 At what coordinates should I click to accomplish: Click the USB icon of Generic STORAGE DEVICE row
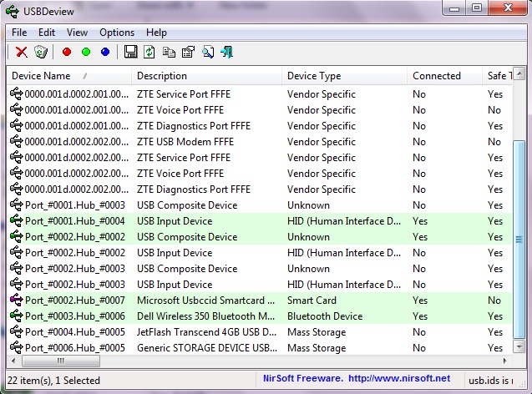[17, 347]
